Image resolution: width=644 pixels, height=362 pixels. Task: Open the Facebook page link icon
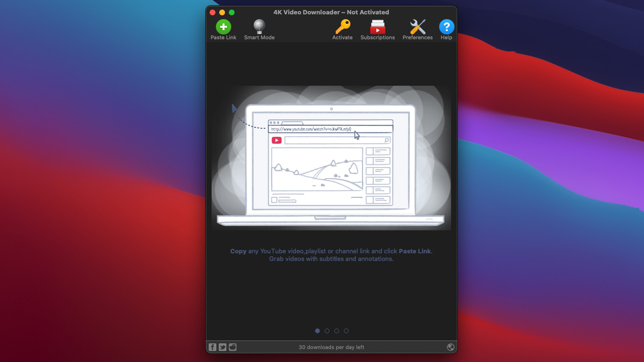click(x=213, y=347)
